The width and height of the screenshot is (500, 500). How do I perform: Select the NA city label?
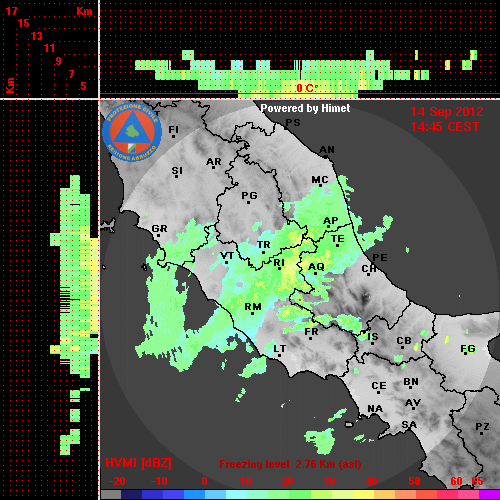(375, 409)
